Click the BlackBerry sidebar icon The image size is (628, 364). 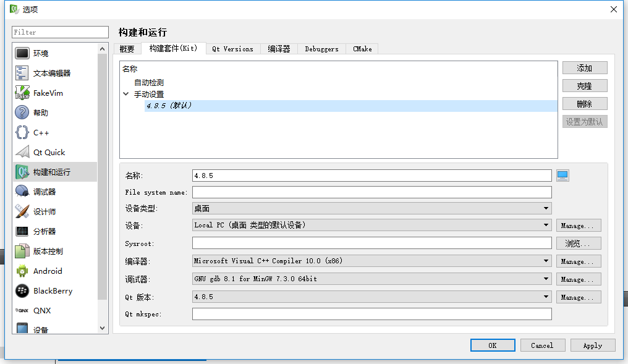(22, 290)
